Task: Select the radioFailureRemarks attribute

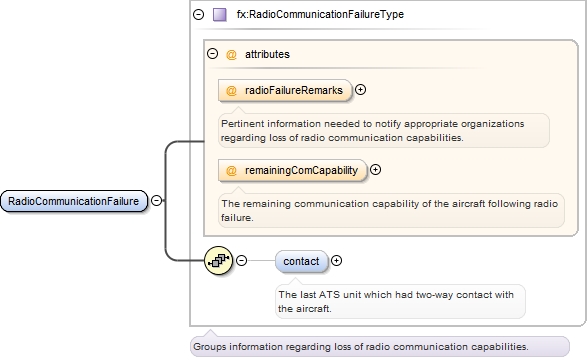Action: [285, 90]
